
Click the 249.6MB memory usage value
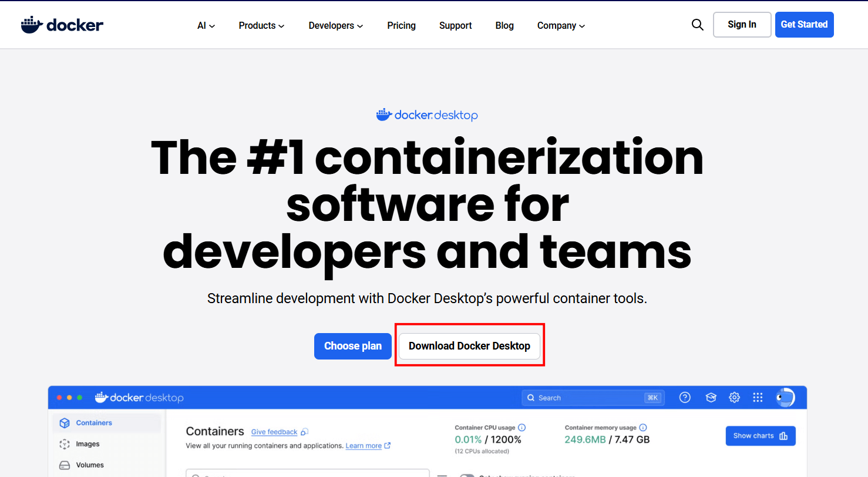point(586,439)
